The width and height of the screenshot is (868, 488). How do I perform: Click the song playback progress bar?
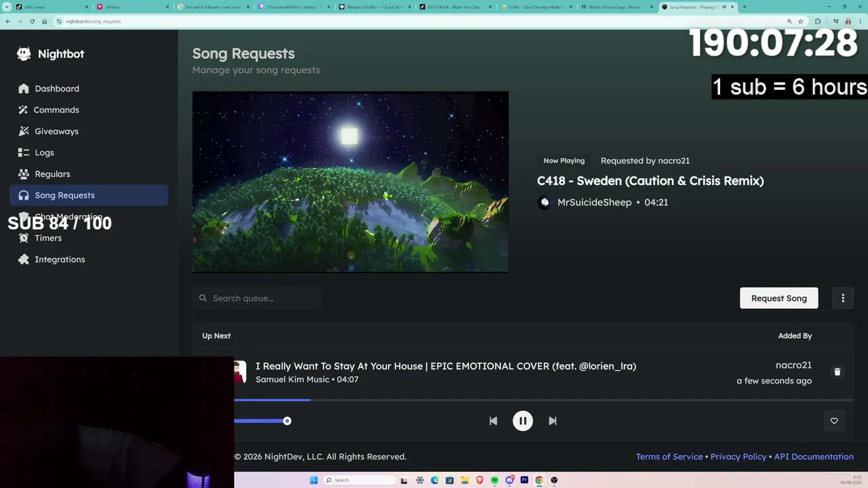[x=544, y=400]
